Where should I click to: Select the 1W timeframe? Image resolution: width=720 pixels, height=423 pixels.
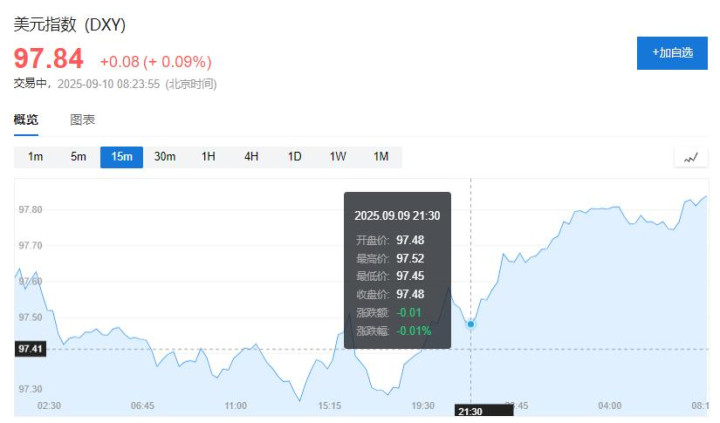[x=338, y=157]
